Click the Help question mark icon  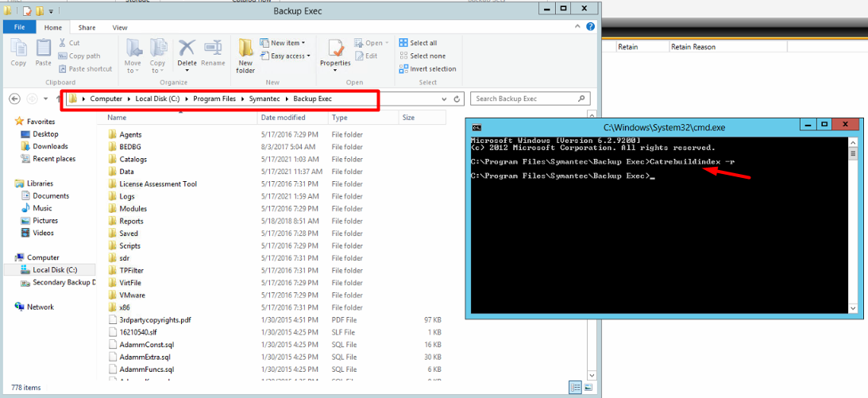591,27
